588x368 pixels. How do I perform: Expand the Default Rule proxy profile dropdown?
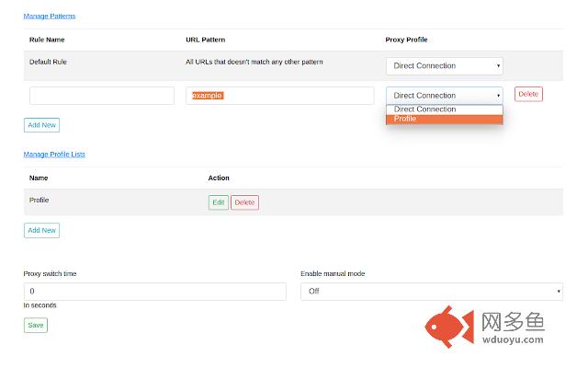click(444, 66)
